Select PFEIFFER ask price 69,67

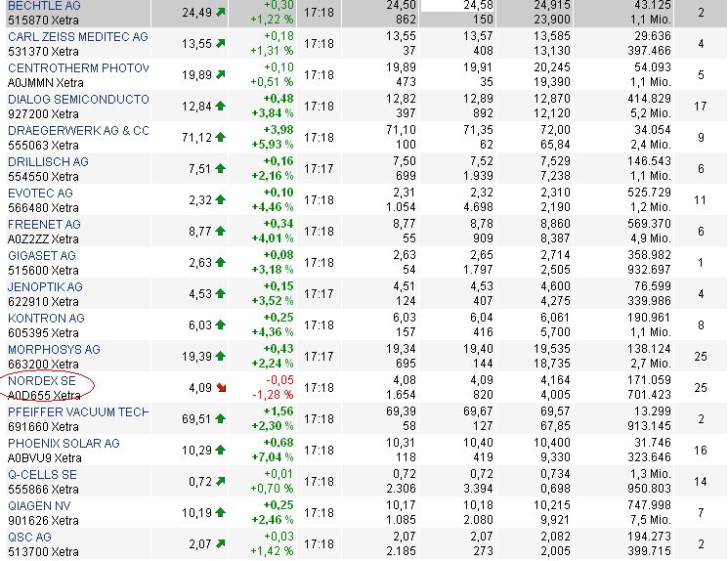point(478,411)
